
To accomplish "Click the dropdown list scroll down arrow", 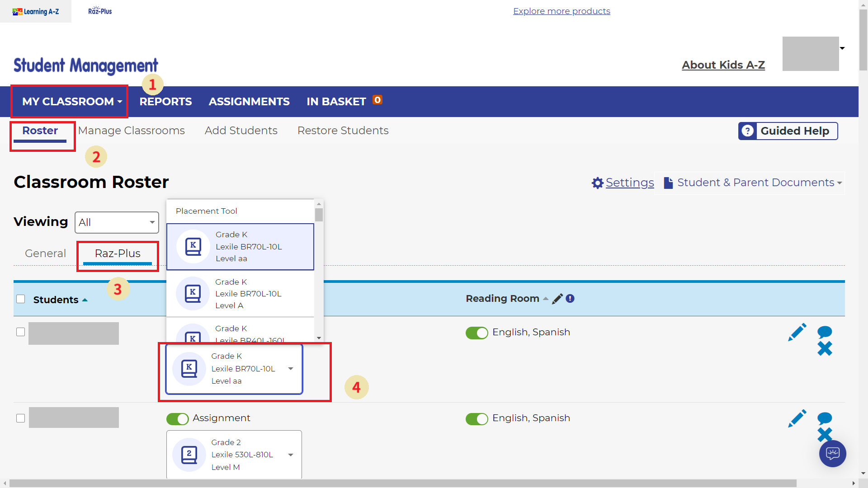I will 319,338.
